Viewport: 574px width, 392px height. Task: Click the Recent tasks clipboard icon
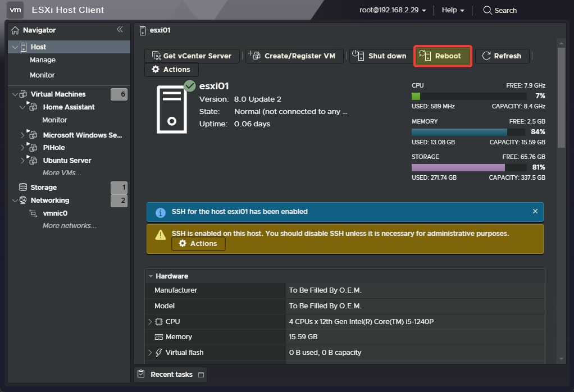[x=142, y=373]
